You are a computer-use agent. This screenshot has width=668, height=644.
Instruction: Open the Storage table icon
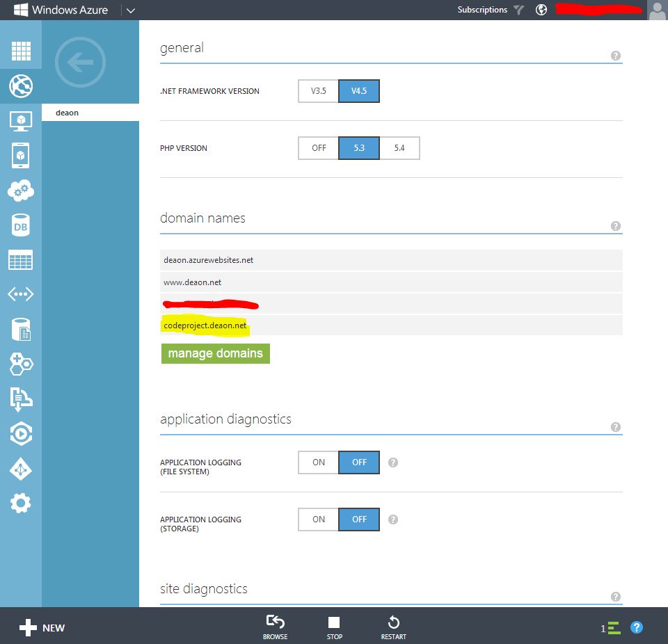(x=21, y=260)
